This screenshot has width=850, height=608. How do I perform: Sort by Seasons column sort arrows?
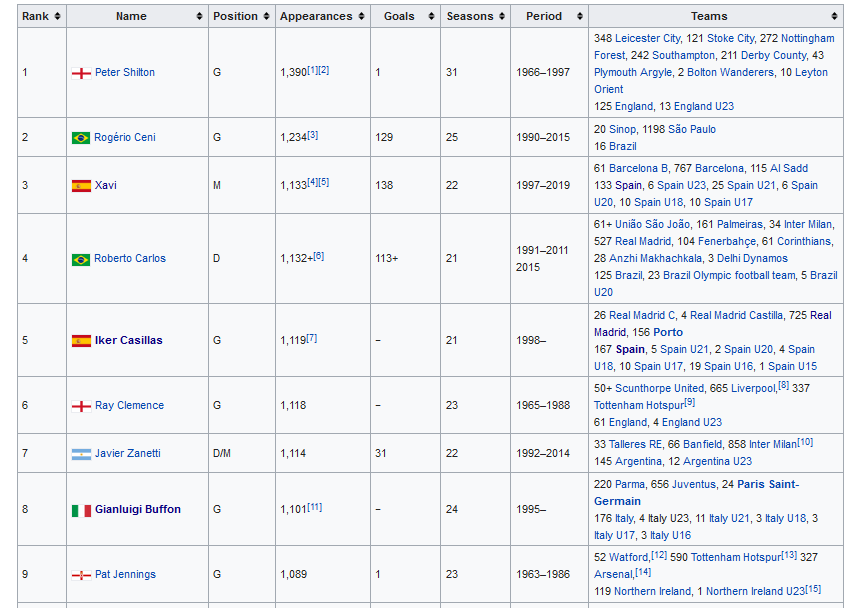click(502, 16)
